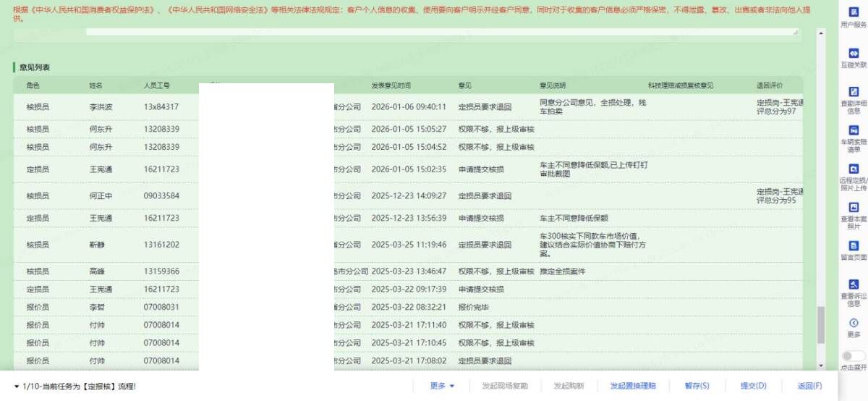Open the 车辆索赔清单 icon
868x401 pixels.
854,130
